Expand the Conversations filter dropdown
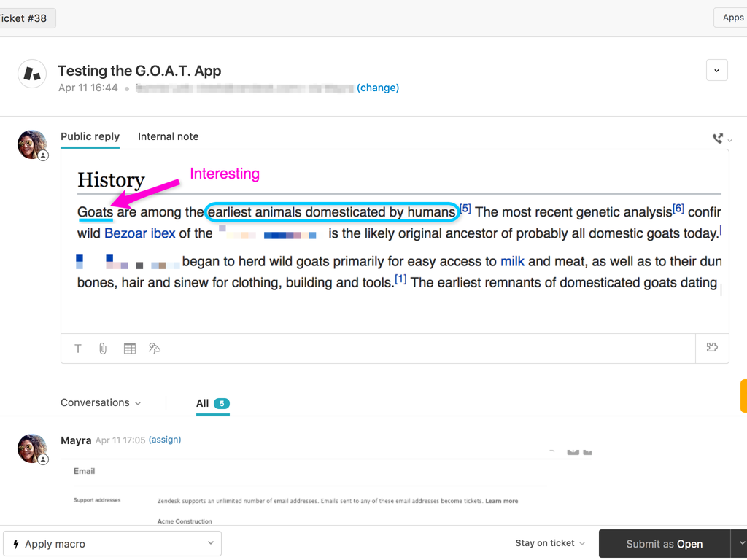 pos(101,402)
